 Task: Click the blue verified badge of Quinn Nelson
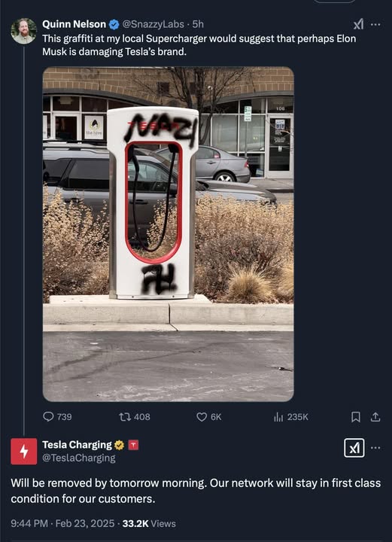114,24
